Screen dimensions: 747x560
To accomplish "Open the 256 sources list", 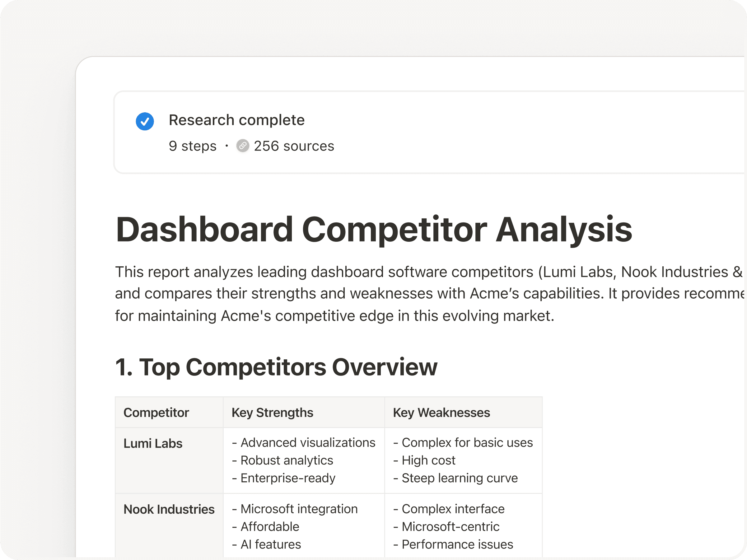I will [x=293, y=146].
